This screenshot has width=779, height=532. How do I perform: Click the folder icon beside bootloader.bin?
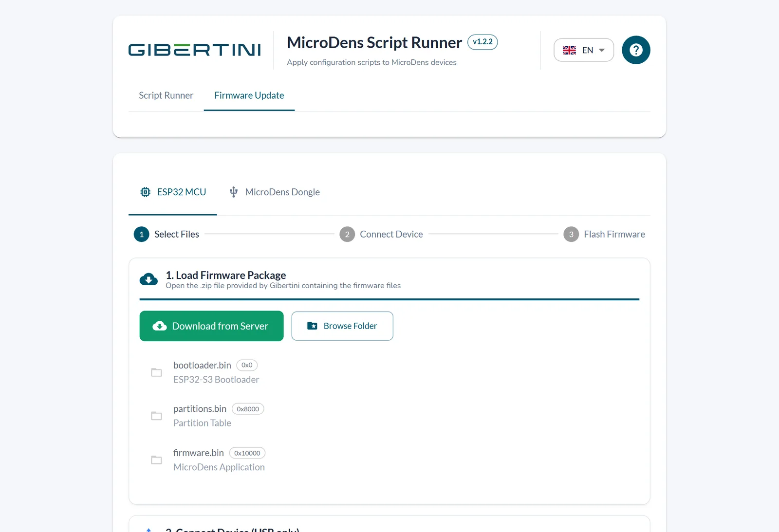pyautogui.click(x=156, y=372)
